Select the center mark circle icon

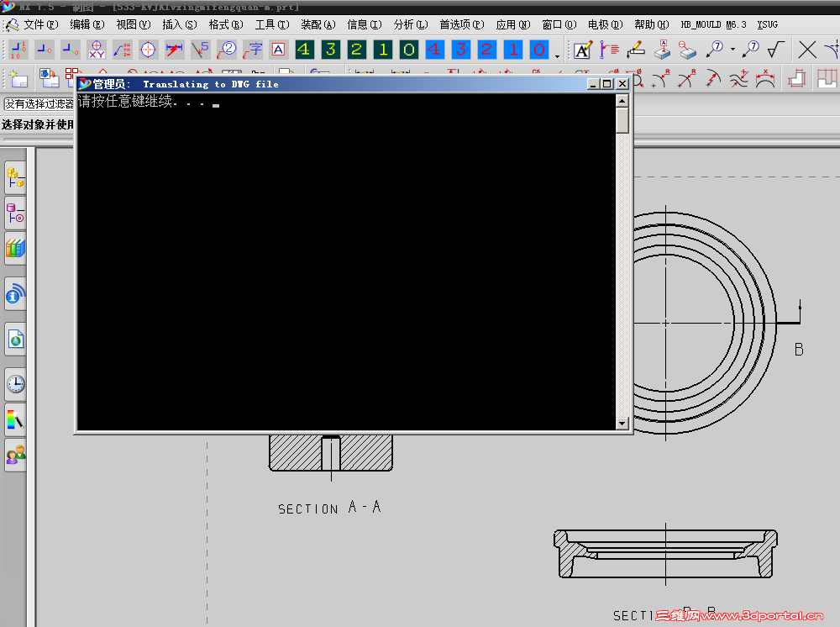click(x=148, y=50)
